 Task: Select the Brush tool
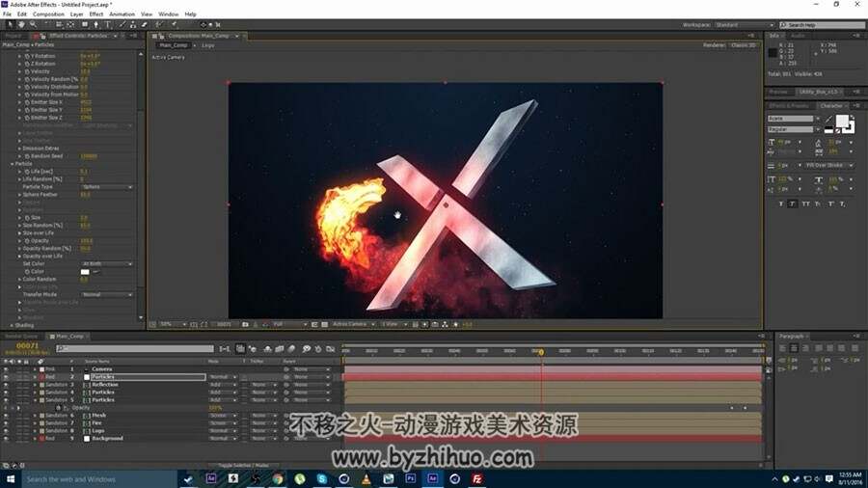point(122,25)
